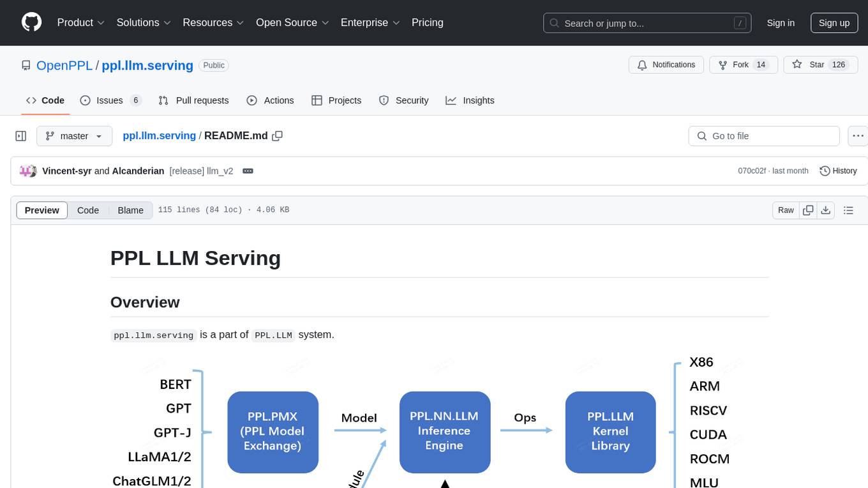Switch to the Security tab
This screenshot has height=488, width=868.
pyautogui.click(x=403, y=100)
